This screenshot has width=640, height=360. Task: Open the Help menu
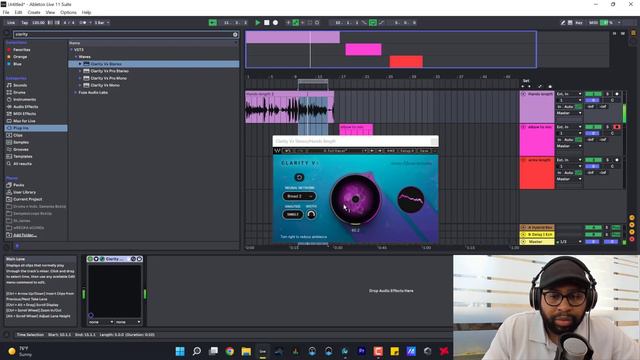point(86,12)
